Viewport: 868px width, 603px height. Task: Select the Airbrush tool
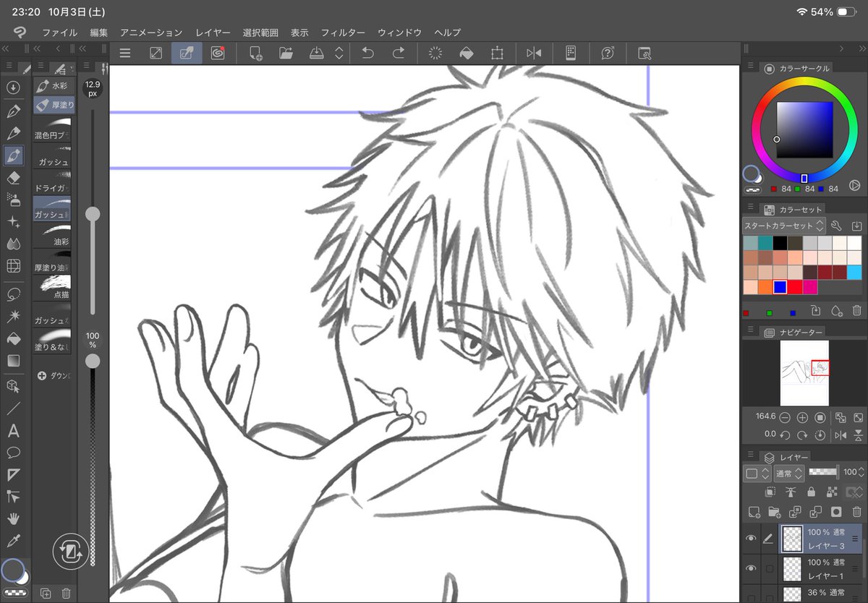coord(13,200)
